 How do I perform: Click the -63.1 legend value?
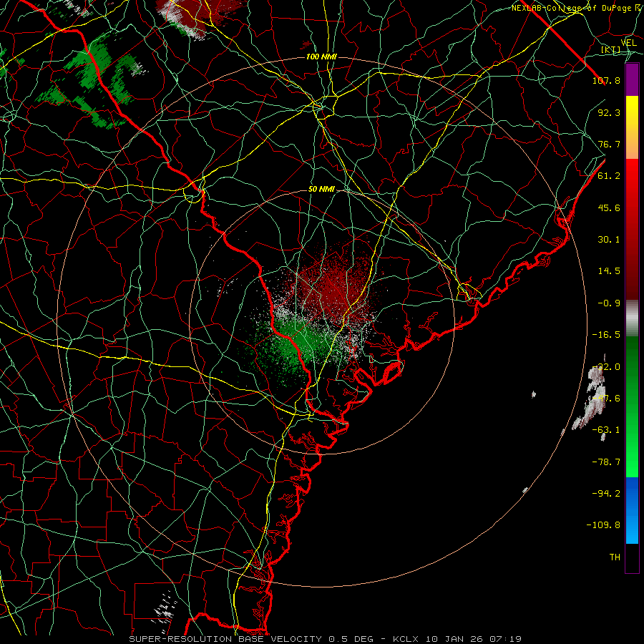click(606, 430)
